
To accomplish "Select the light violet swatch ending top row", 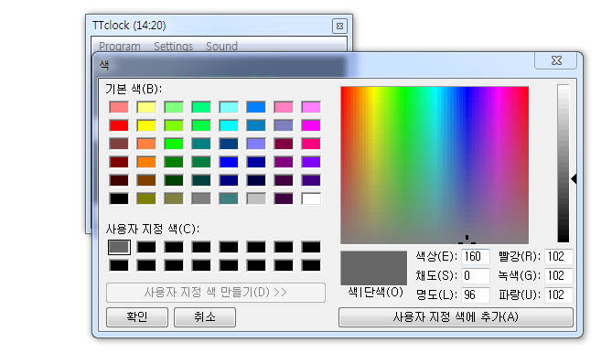I will (x=311, y=107).
